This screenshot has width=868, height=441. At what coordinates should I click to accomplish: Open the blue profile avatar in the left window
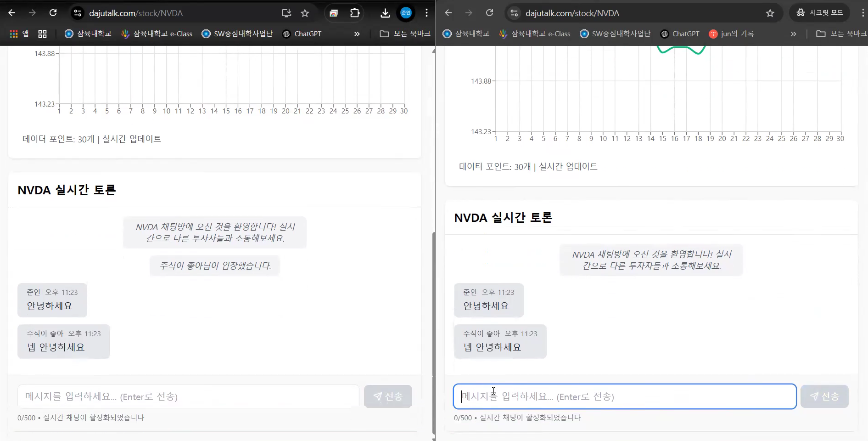(406, 13)
